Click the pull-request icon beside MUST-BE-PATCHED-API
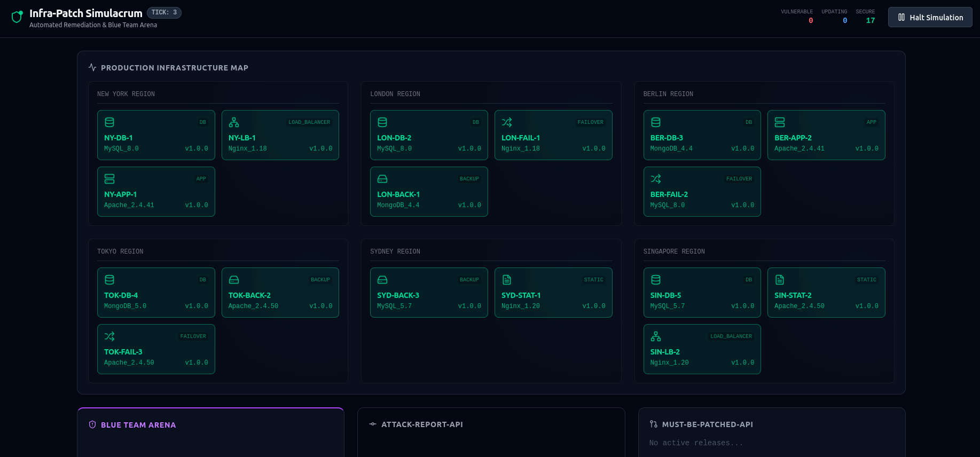 pyautogui.click(x=654, y=424)
